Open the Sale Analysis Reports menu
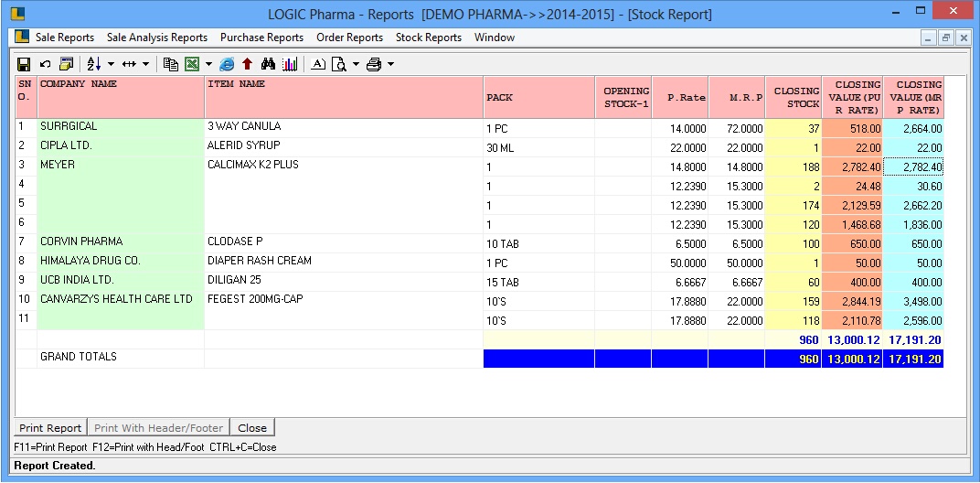Viewport: 980px width, 483px height. coord(157,38)
